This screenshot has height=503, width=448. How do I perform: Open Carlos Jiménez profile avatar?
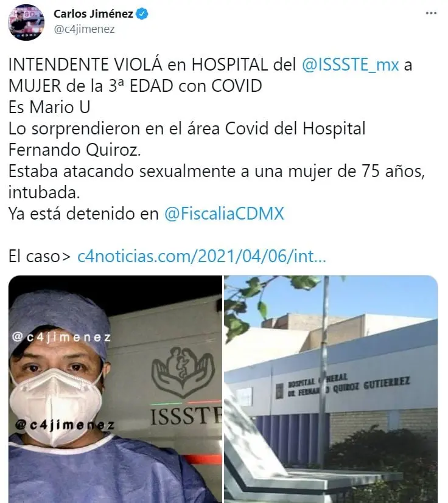click(26, 23)
